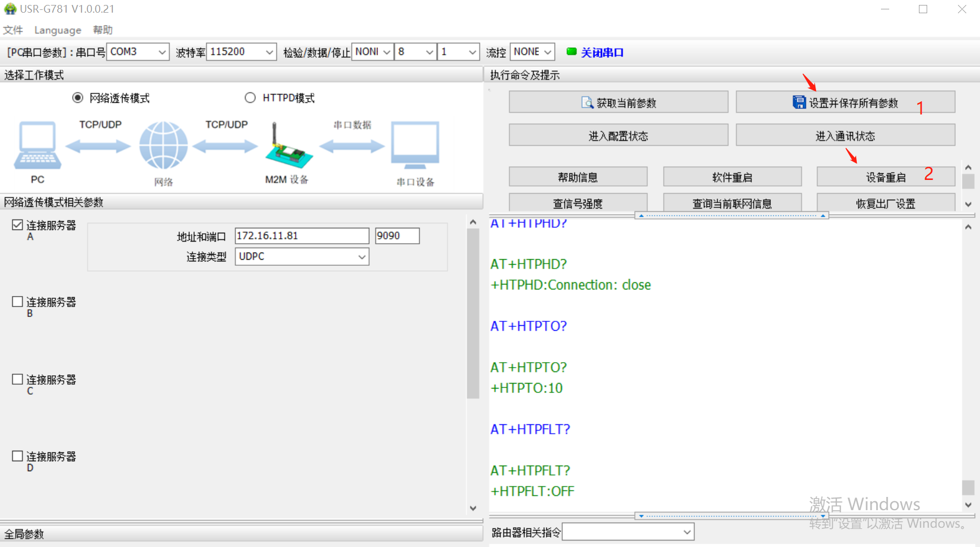Image resolution: width=980 pixels, height=547 pixels.
Task: Click the serial device monitor icon
Action: click(x=415, y=145)
